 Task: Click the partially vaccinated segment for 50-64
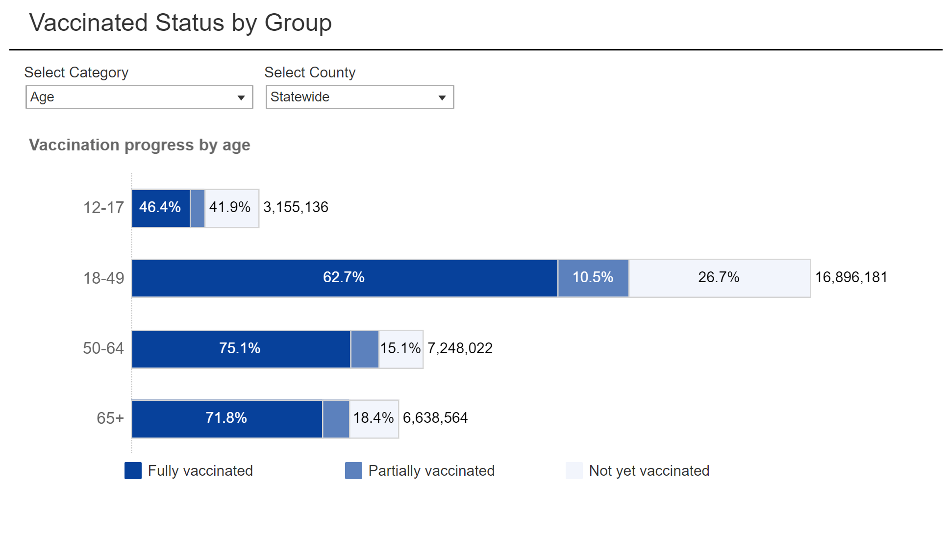pyautogui.click(x=365, y=349)
